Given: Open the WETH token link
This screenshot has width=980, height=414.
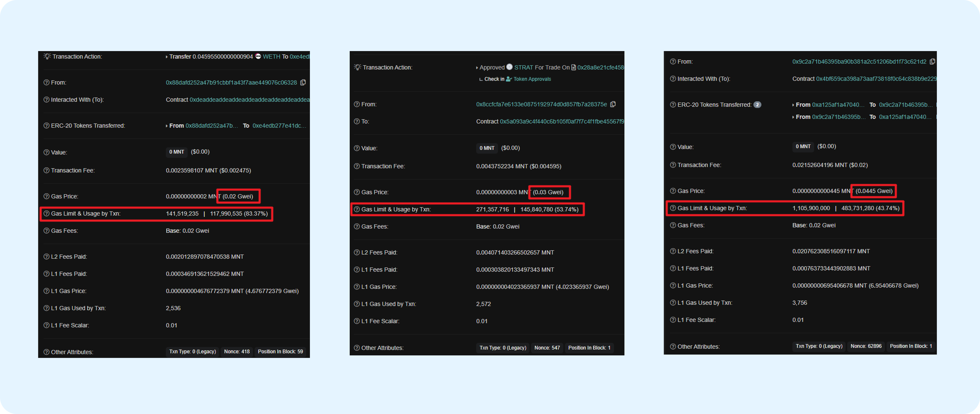Looking at the screenshot, I should click(271, 57).
